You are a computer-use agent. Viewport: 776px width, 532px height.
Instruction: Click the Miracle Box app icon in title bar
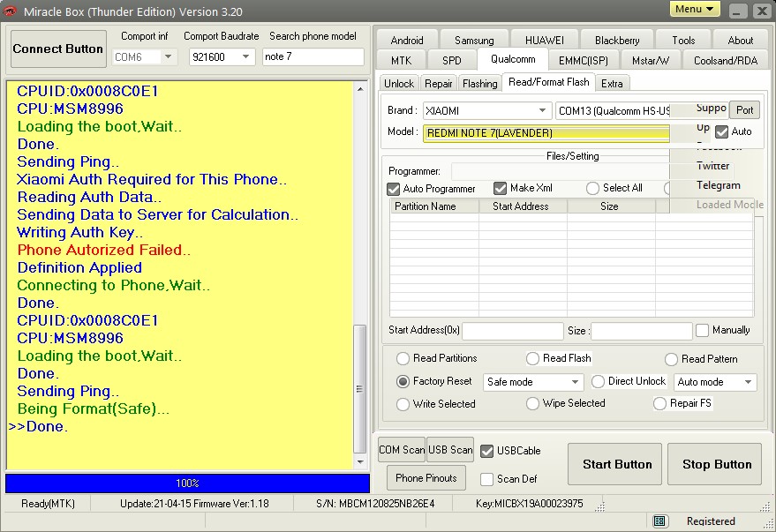[x=10, y=11]
